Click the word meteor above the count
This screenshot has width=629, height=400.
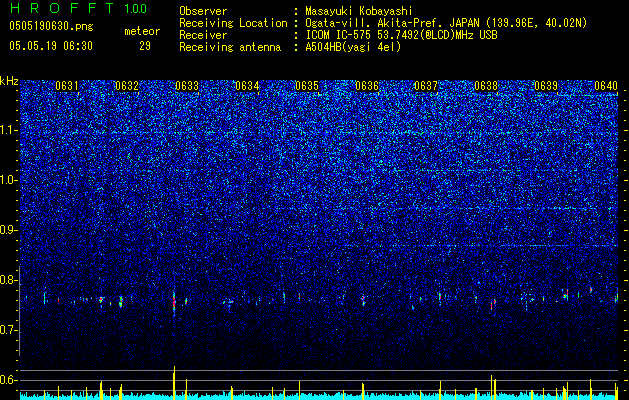click(142, 31)
